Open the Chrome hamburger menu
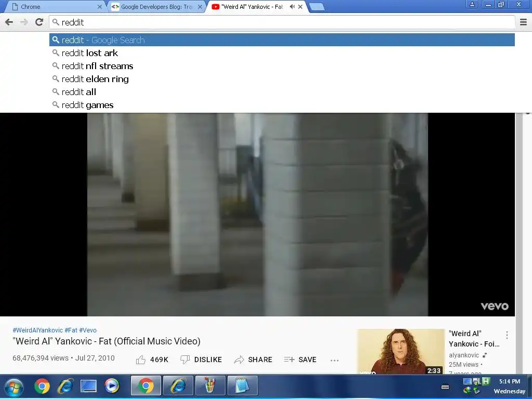532x399 pixels. (x=524, y=22)
